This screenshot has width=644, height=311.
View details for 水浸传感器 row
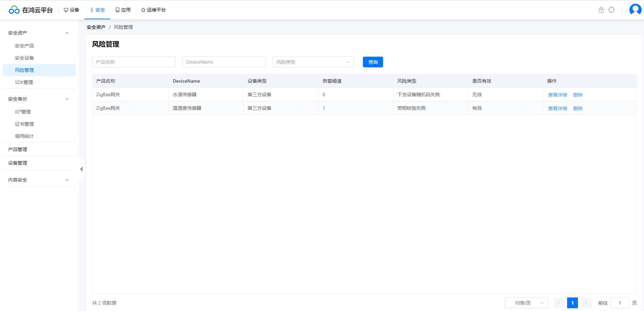(558, 95)
